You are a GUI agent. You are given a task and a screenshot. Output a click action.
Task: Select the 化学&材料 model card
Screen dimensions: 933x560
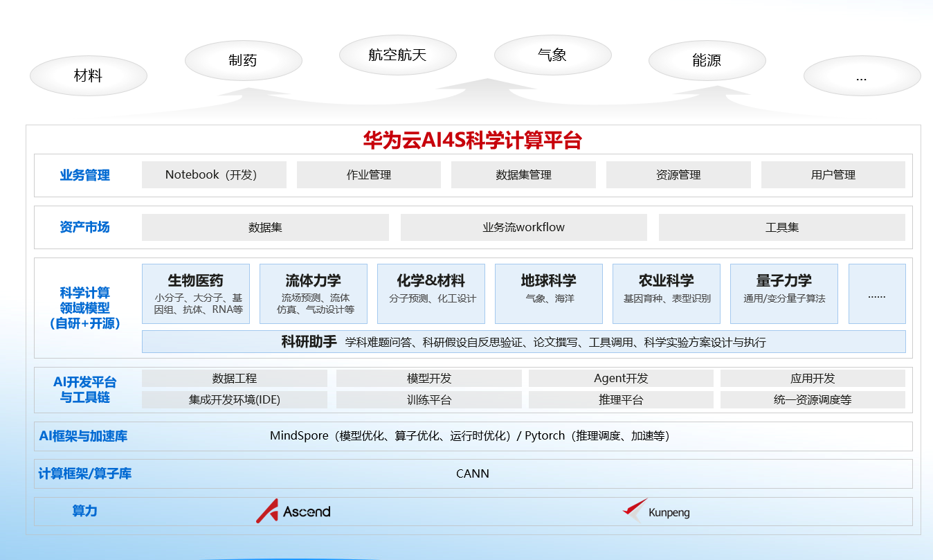coord(431,293)
